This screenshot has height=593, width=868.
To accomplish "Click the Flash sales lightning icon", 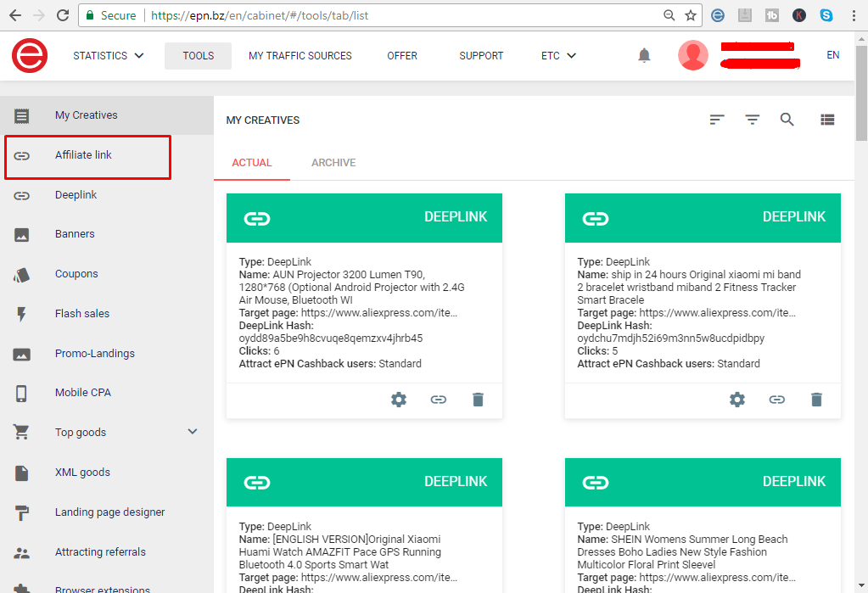I will (21, 314).
